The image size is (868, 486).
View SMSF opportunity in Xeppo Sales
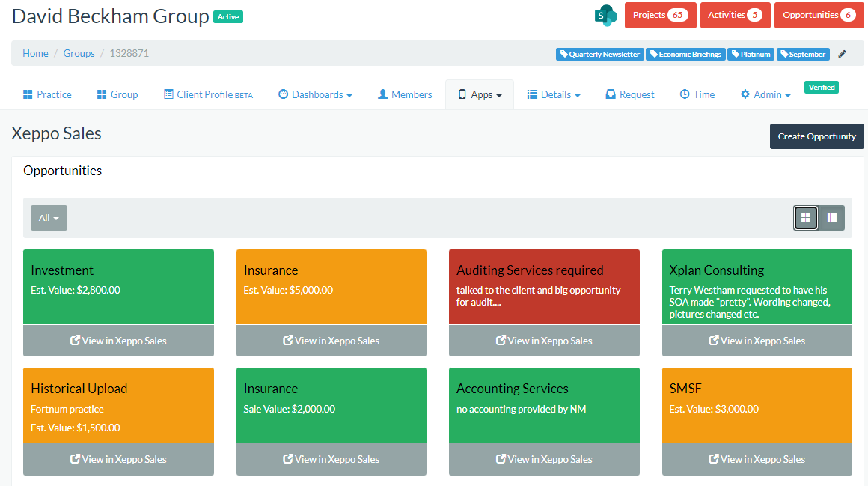click(757, 459)
